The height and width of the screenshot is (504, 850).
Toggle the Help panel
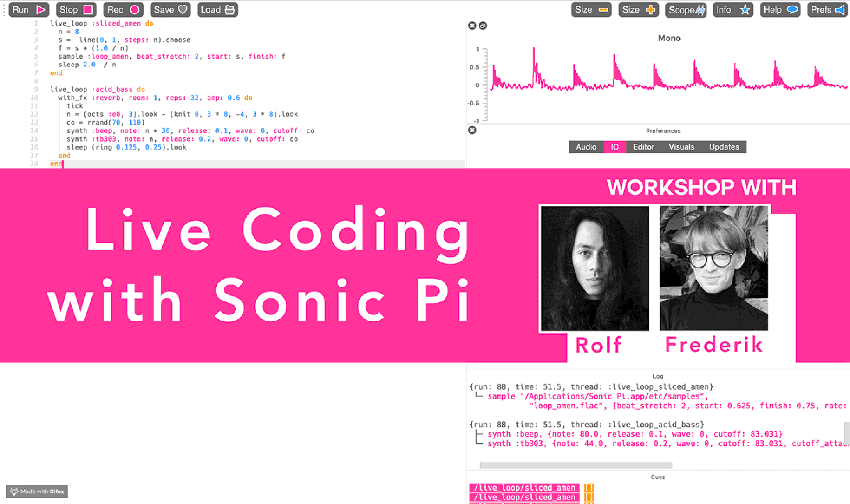pyautogui.click(x=780, y=10)
